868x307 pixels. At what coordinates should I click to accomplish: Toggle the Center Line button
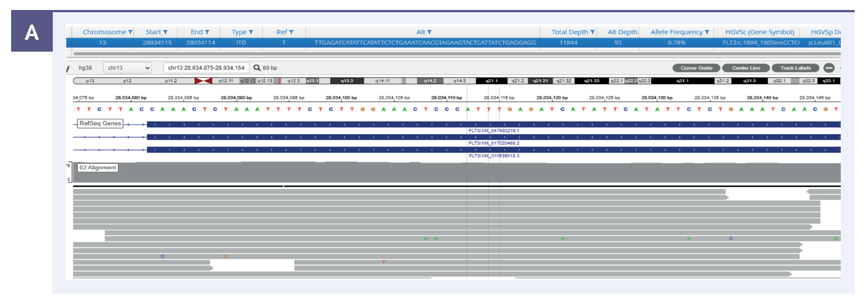pyautogui.click(x=746, y=68)
